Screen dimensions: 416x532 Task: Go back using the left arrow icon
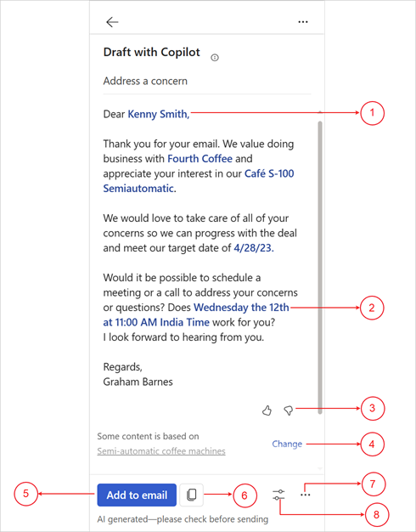click(x=112, y=22)
